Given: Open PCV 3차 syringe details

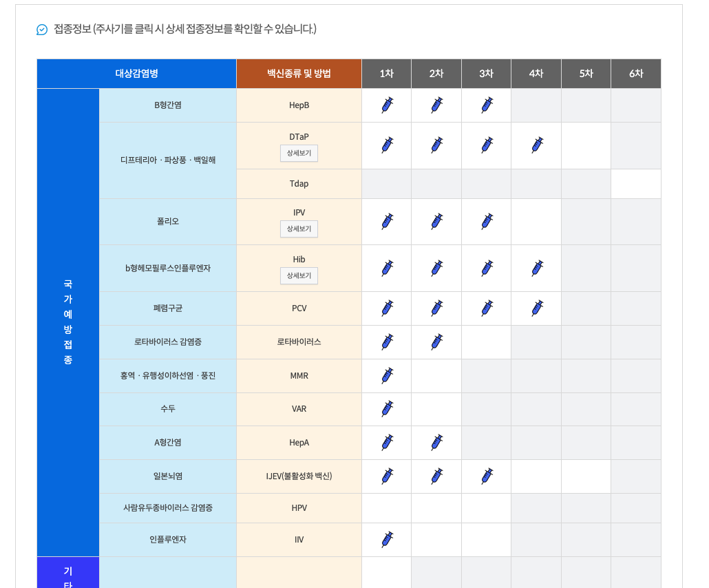Looking at the screenshot, I should click(487, 308).
